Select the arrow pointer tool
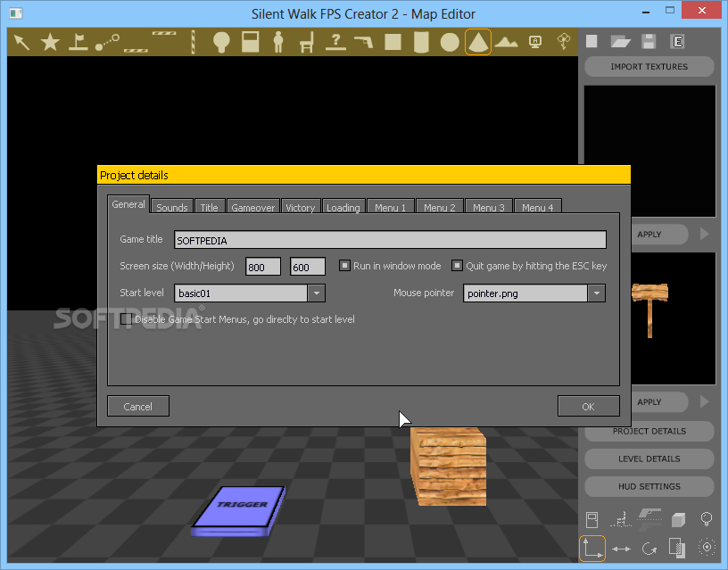 (21, 42)
